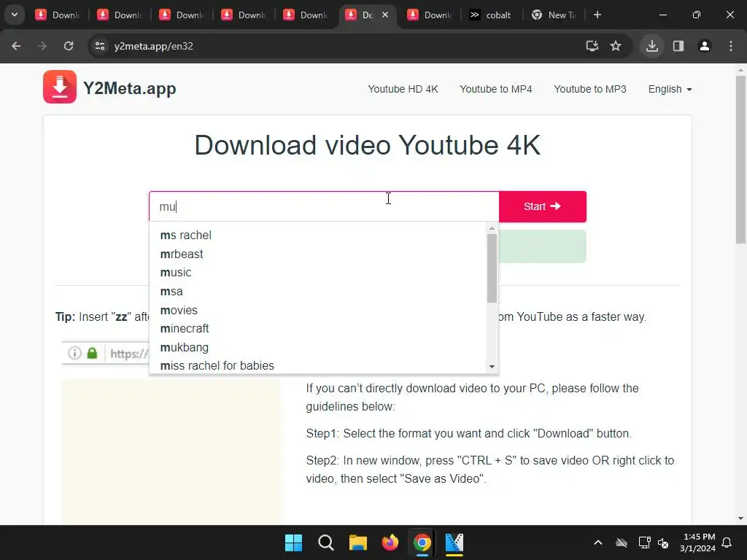
Task: Click the install app icon in address bar
Action: [592, 46]
